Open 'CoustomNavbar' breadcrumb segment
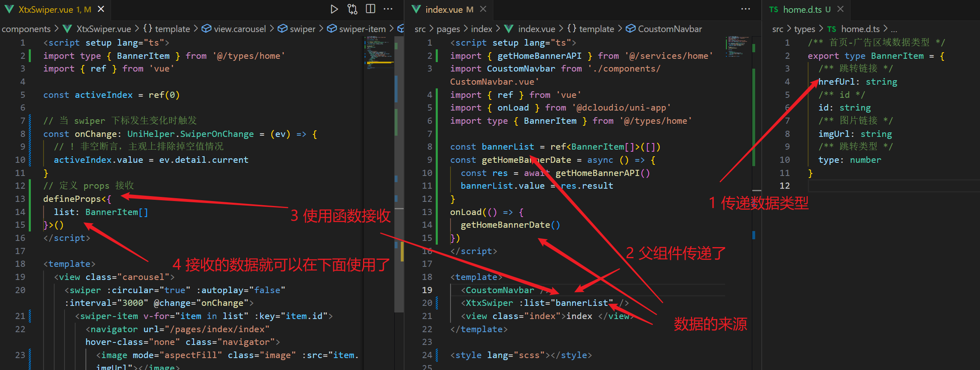This screenshot has height=370, width=980. (670, 29)
